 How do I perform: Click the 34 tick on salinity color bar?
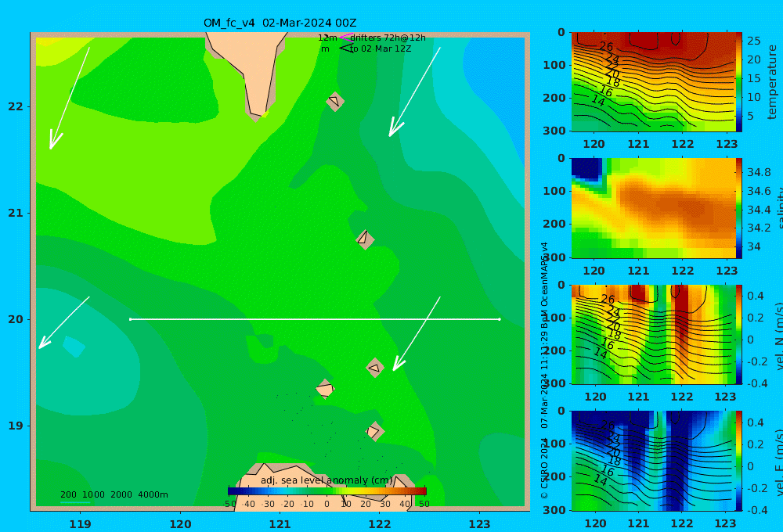tap(753, 246)
